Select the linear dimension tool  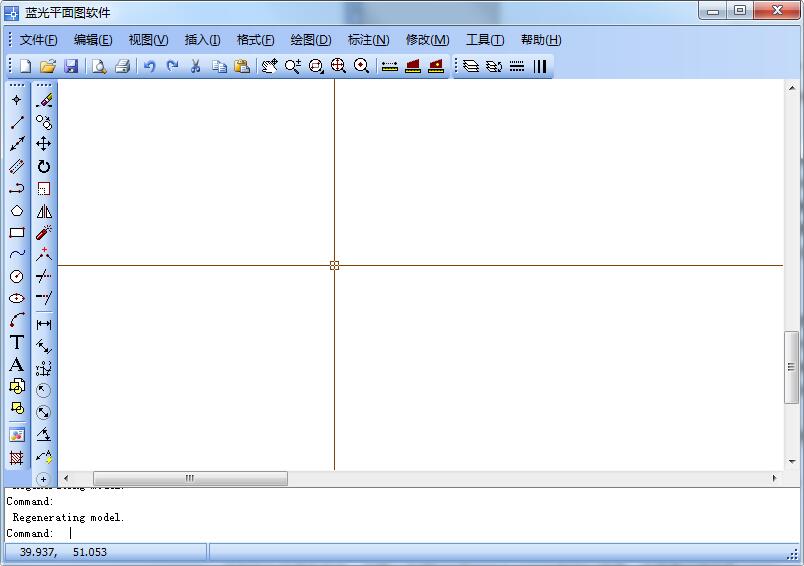click(44, 325)
